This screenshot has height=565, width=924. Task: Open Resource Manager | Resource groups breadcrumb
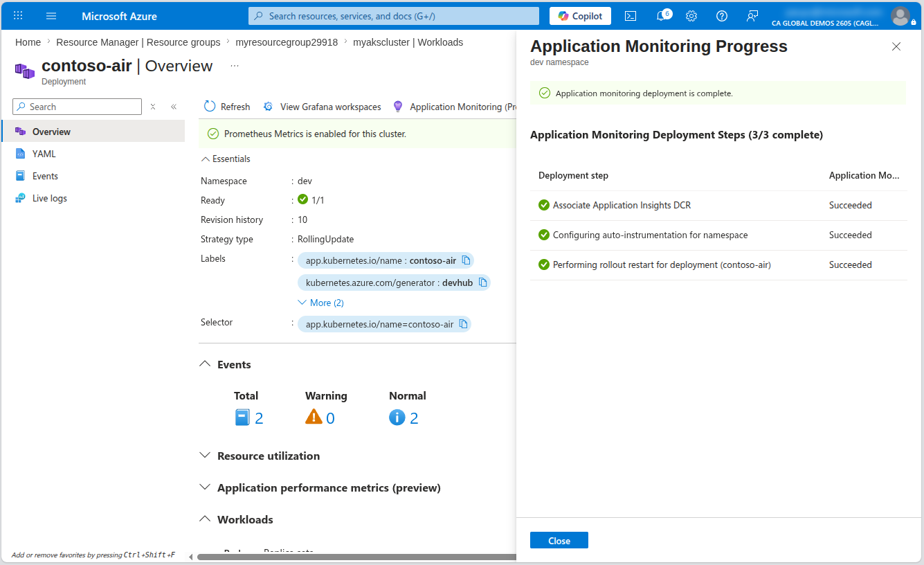coord(138,42)
